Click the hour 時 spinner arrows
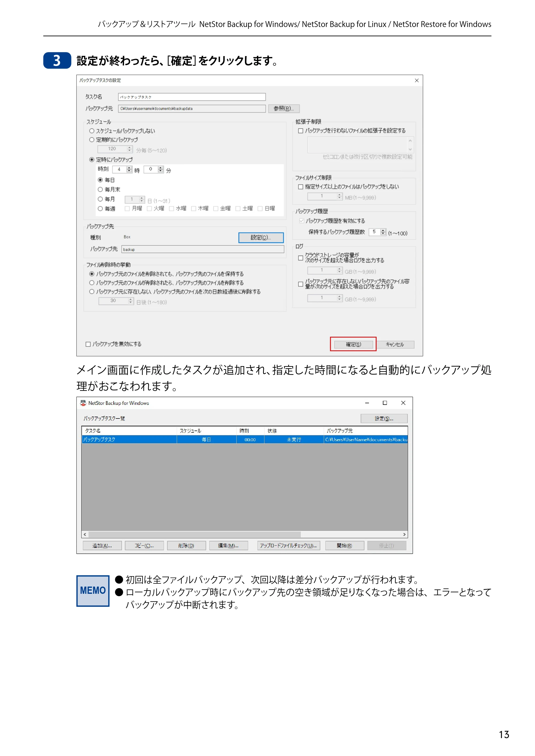The width and height of the screenshot is (535, 756). click(129, 169)
